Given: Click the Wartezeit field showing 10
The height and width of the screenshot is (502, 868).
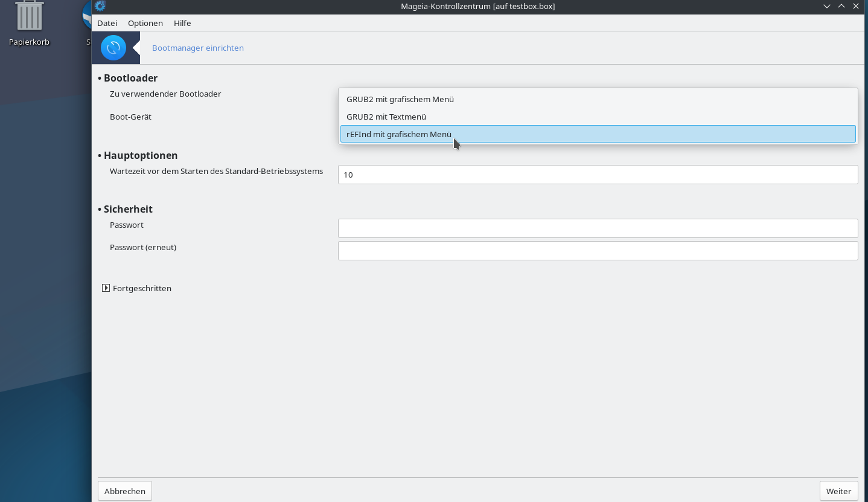Looking at the screenshot, I should [598, 175].
